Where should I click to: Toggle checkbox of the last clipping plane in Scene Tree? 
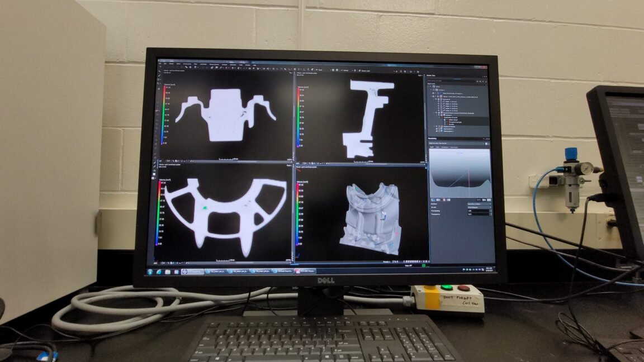[x=439, y=132]
